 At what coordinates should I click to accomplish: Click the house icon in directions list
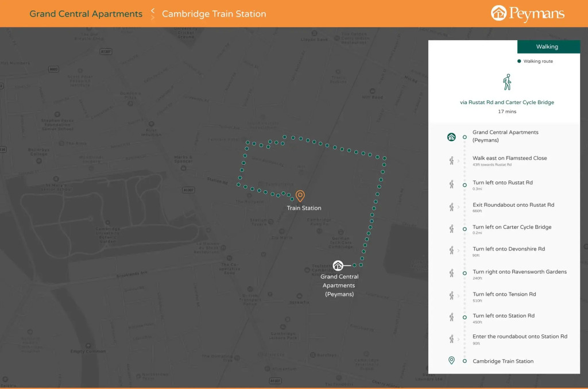tap(451, 137)
